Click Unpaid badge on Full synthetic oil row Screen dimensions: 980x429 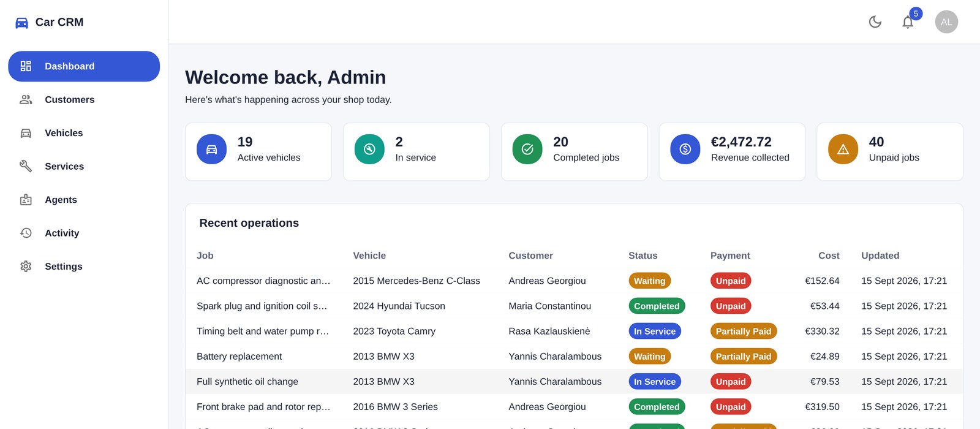click(x=731, y=381)
